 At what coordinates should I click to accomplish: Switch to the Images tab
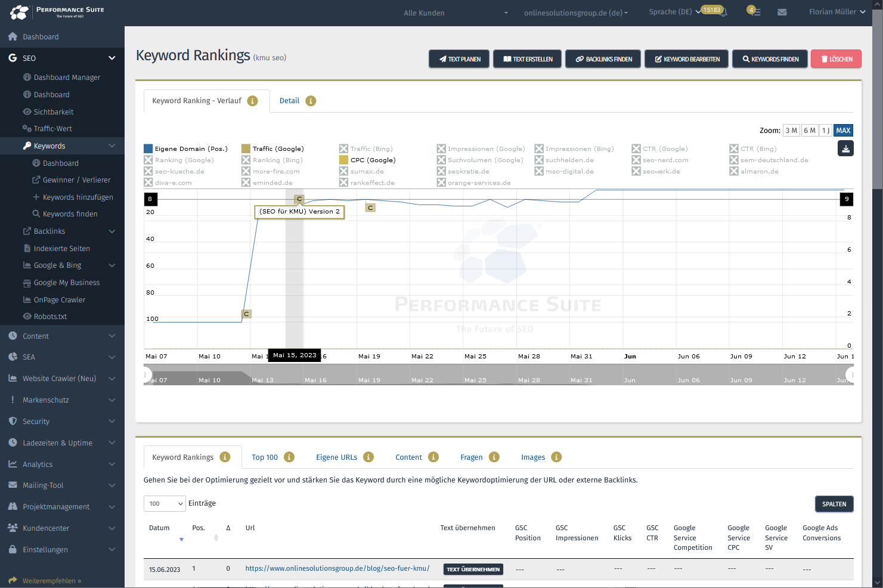coord(533,457)
